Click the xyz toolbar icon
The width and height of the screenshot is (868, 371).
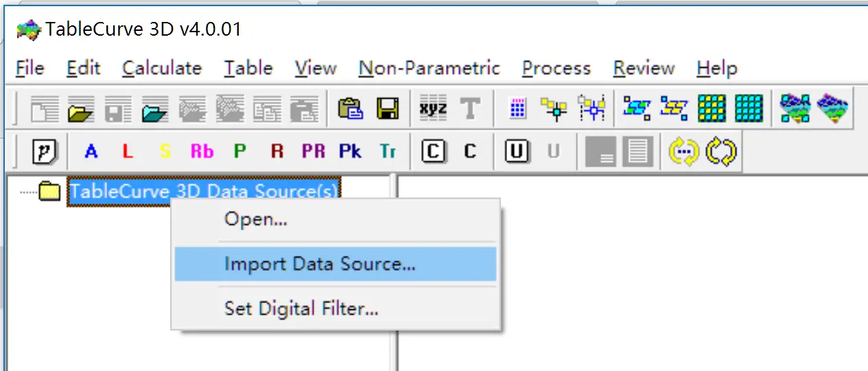(433, 109)
